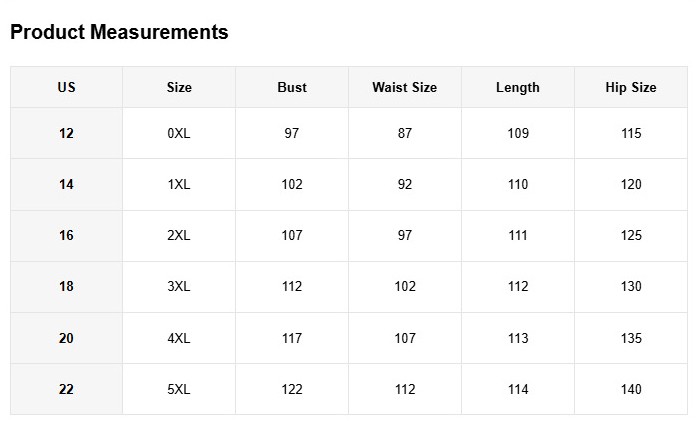
Task: Select hip size value 140
Action: (x=630, y=390)
